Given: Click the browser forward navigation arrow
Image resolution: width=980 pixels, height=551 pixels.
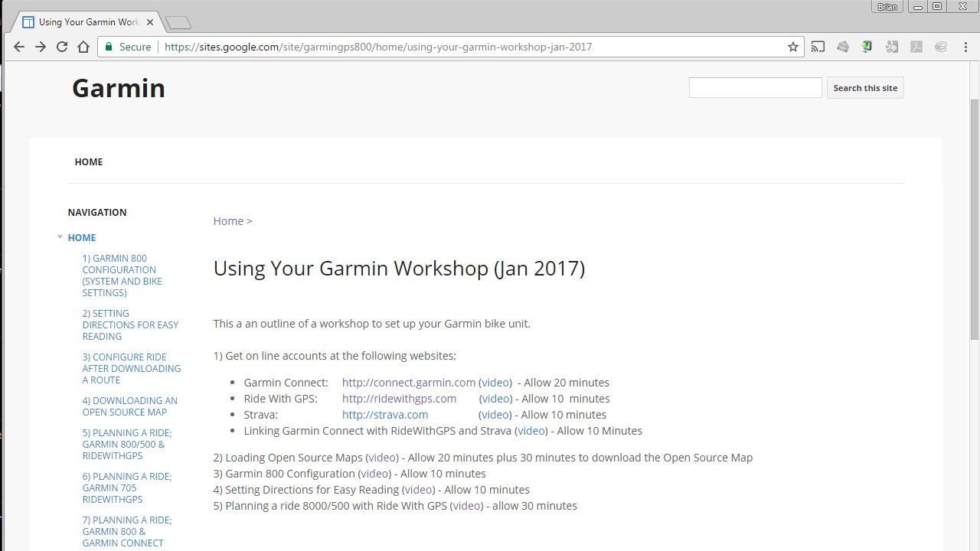Looking at the screenshot, I should tap(40, 47).
